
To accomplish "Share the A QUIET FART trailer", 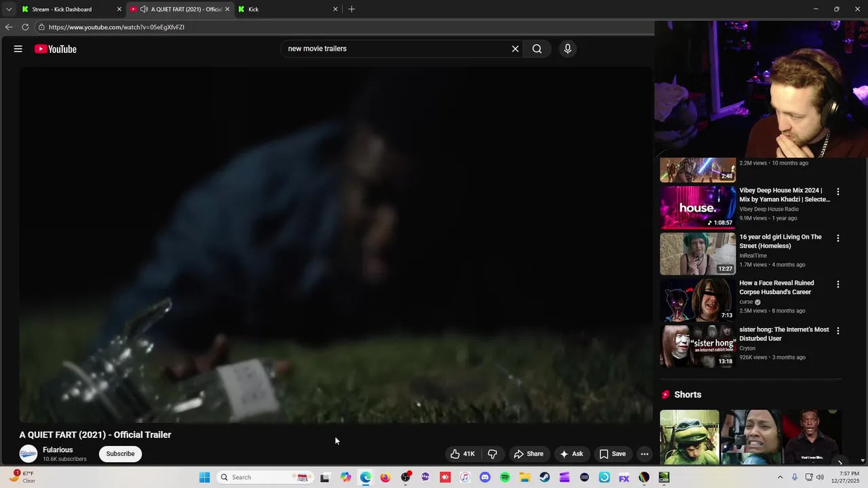I will pyautogui.click(x=528, y=454).
